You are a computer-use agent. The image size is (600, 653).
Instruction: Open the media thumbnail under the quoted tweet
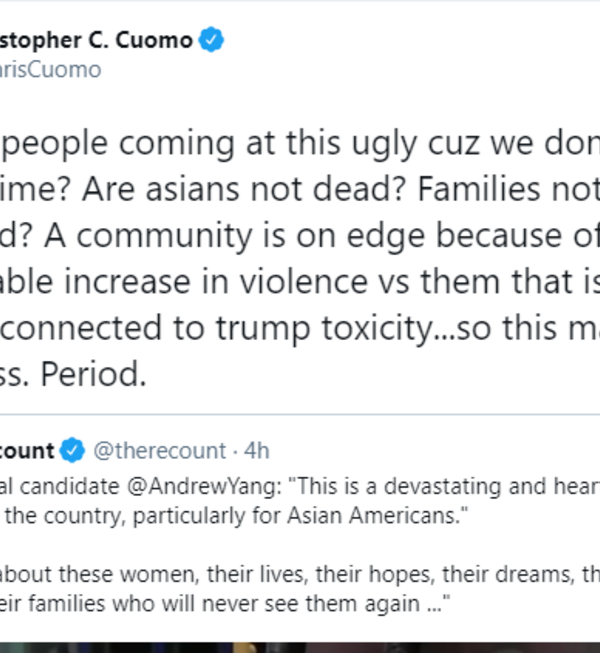pyautogui.click(x=300, y=645)
